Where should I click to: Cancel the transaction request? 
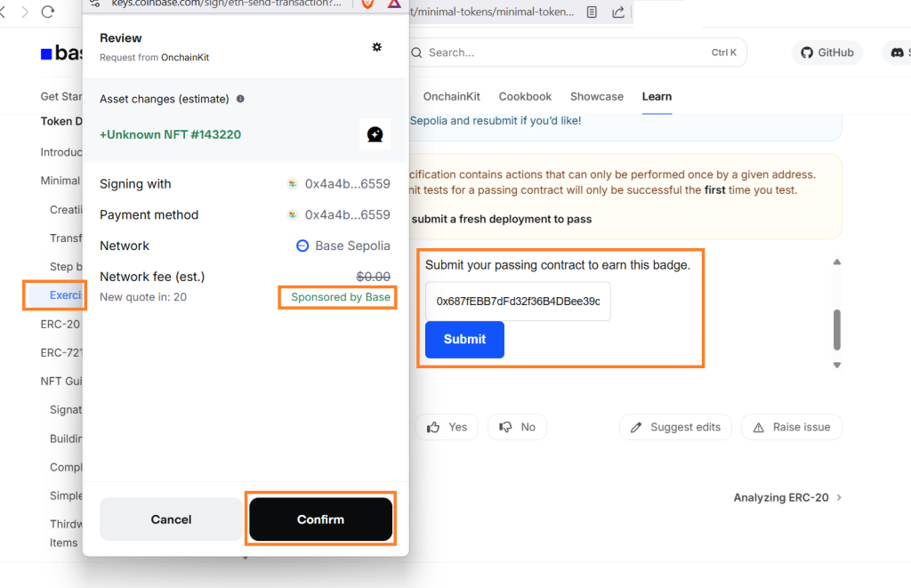tap(171, 519)
